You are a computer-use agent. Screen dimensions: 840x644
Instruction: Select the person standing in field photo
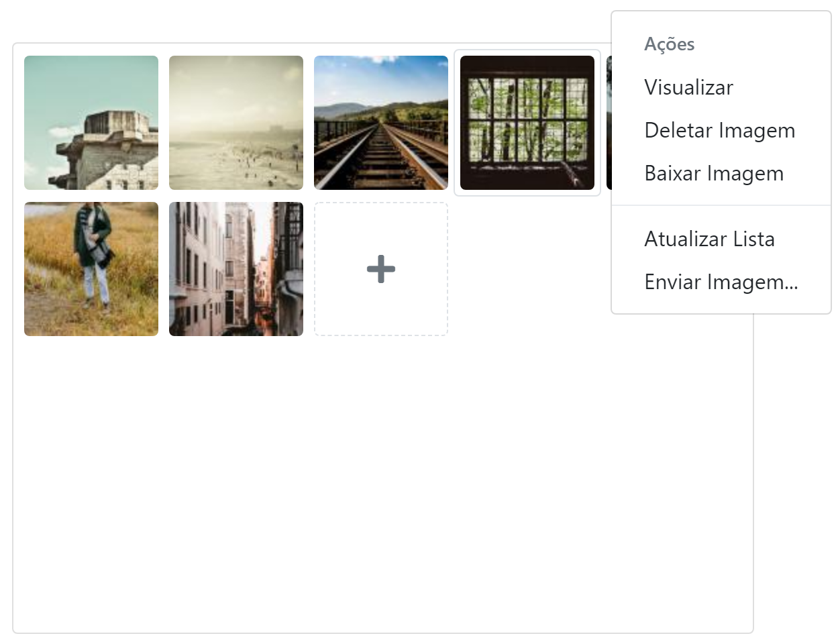pos(91,269)
